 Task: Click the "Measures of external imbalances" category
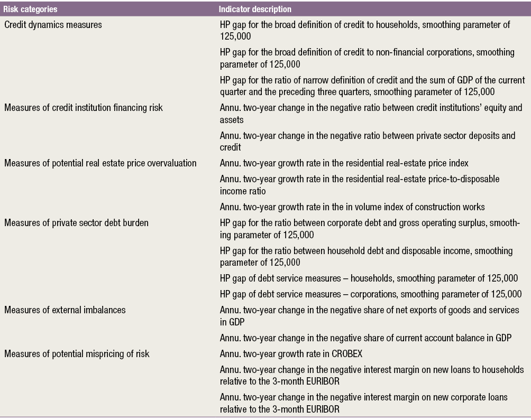(x=65, y=310)
